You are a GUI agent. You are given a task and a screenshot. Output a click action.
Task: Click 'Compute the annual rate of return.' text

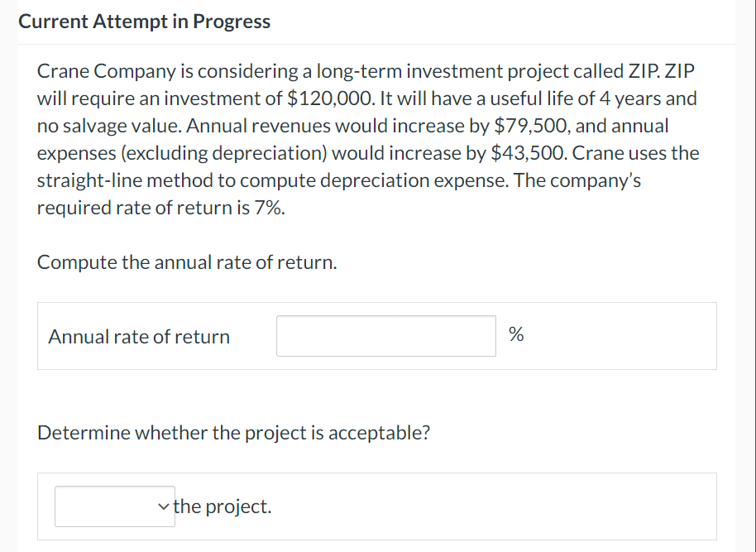[x=187, y=262]
